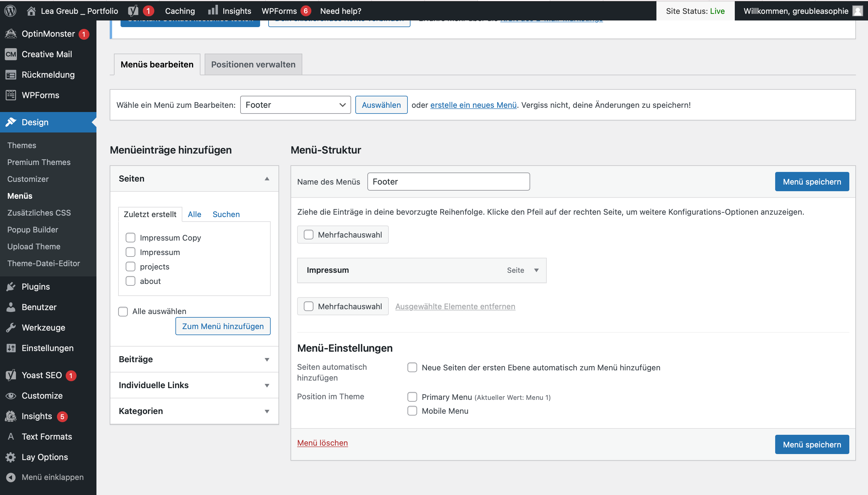Click the Lay Options gear icon
The image size is (868, 495).
(x=11, y=457)
